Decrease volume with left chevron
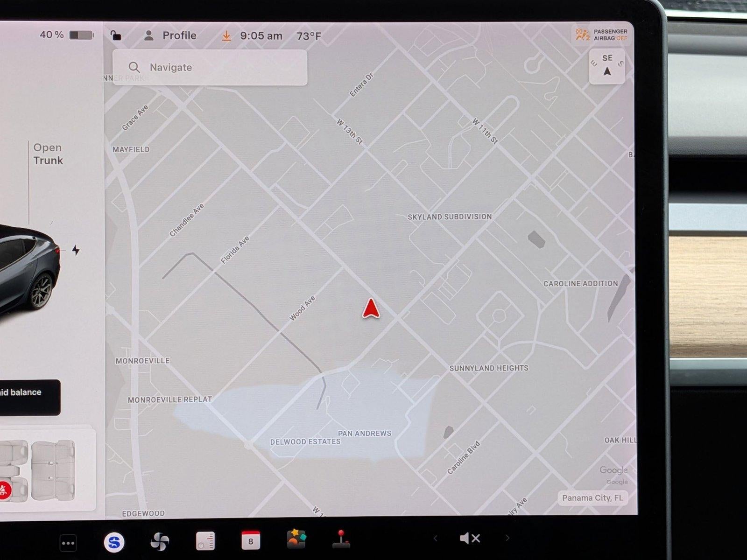Image resolution: width=747 pixels, height=560 pixels. coord(435,539)
